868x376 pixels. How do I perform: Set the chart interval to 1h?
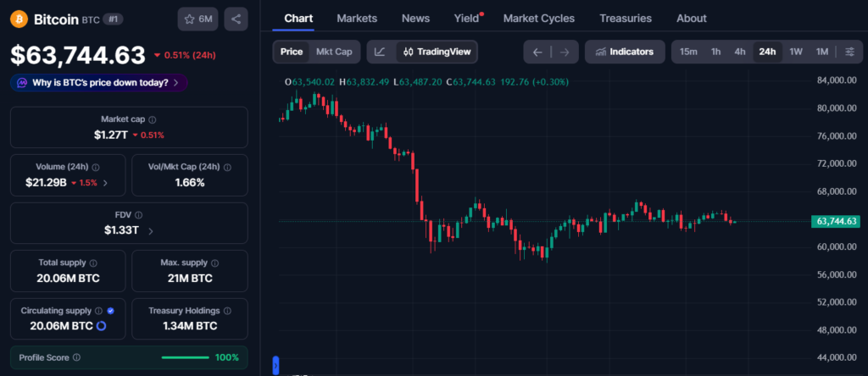pyautogui.click(x=715, y=52)
